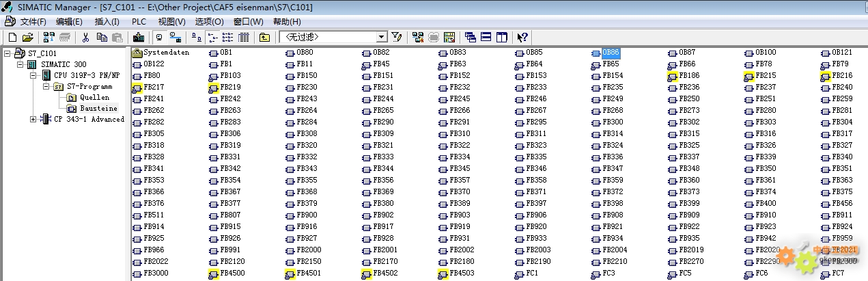Click the SIMATIC Manager document icon left of 文件(F)

10,21
